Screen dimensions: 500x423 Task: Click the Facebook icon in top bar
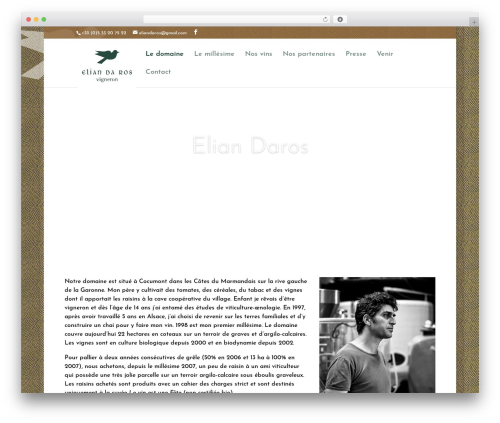tap(196, 32)
